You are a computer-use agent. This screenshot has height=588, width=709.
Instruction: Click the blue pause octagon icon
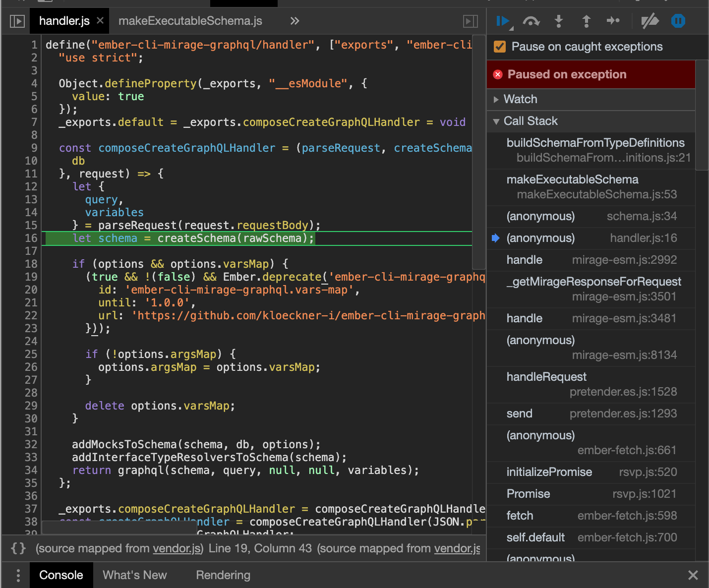pos(677,21)
